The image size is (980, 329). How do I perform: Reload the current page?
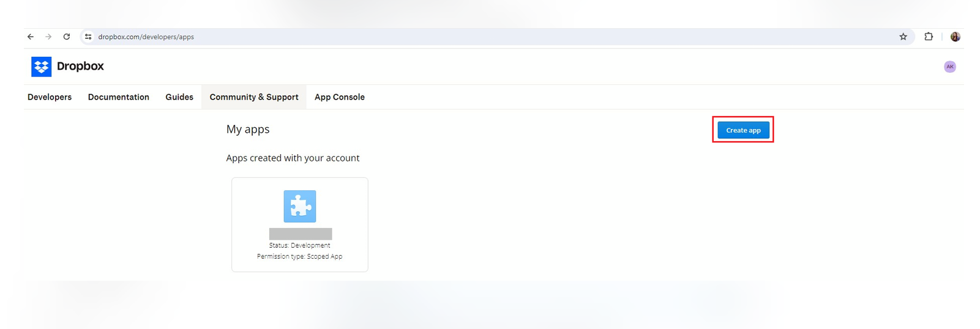tap(67, 37)
